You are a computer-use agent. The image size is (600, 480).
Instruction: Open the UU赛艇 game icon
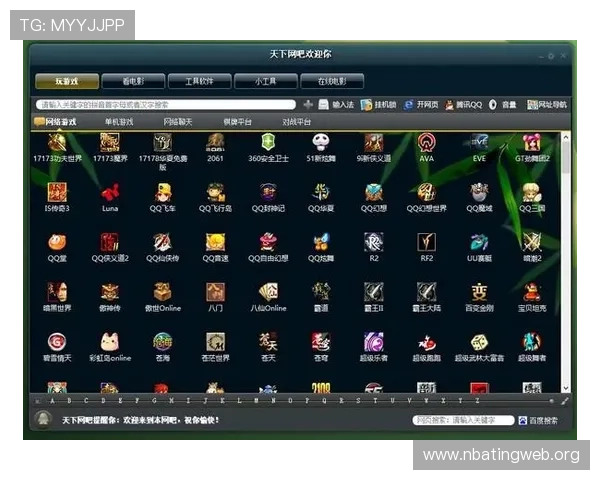[x=479, y=247]
